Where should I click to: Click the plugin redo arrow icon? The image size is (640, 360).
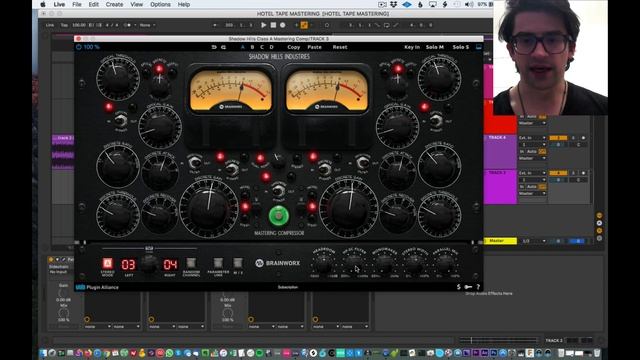223,47
